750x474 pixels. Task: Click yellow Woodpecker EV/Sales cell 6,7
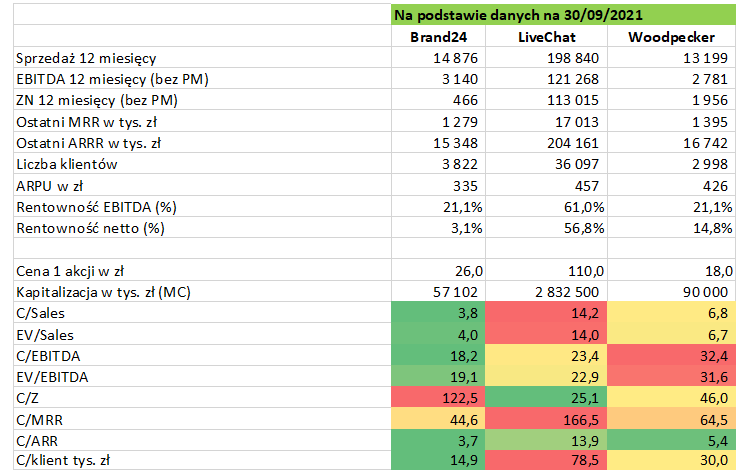tap(671, 334)
